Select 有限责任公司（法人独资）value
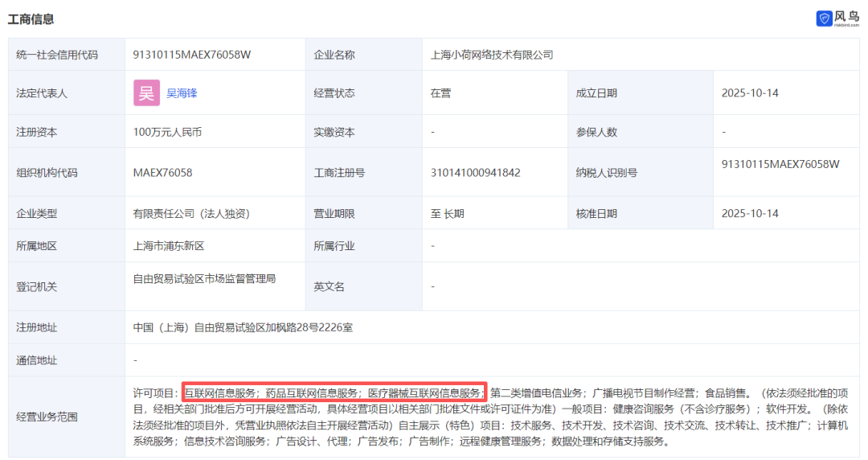The width and height of the screenshot is (868, 460). pyautogui.click(x=191, y=213)
